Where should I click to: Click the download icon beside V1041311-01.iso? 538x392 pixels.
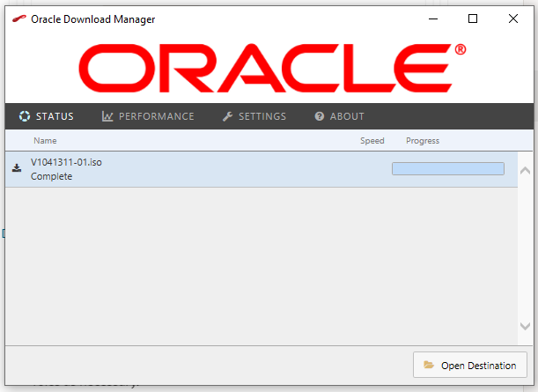tap(17, 168)
